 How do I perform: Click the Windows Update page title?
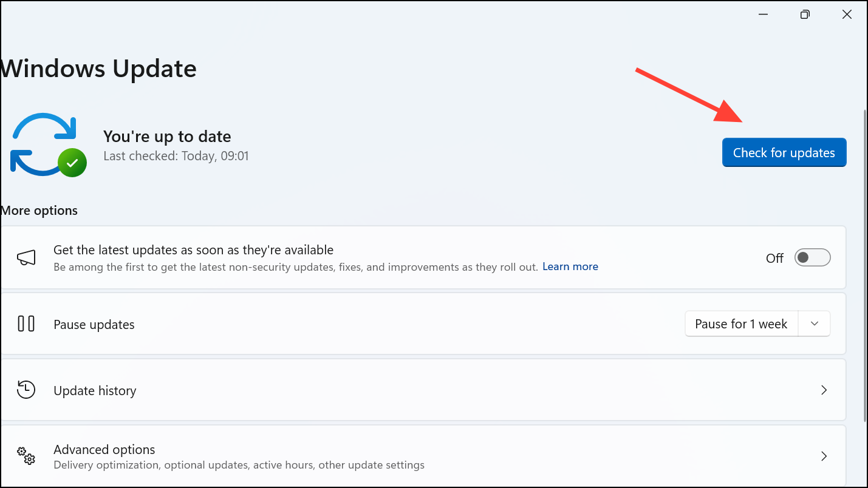[x=98, y=69]
